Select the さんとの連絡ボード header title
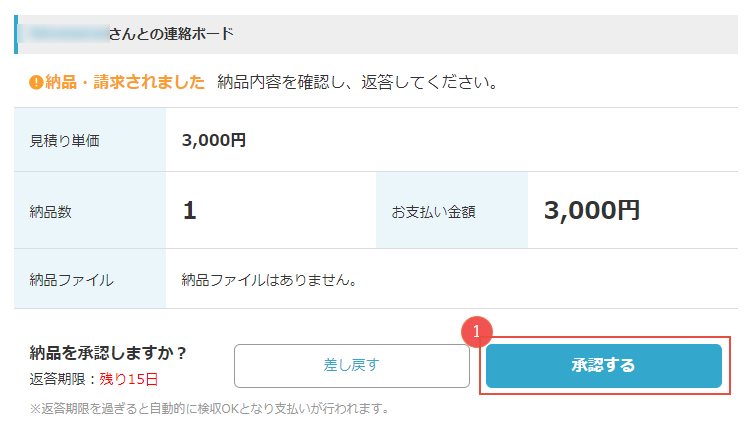The width and height of the screenshot is (752, 438). 171,34
